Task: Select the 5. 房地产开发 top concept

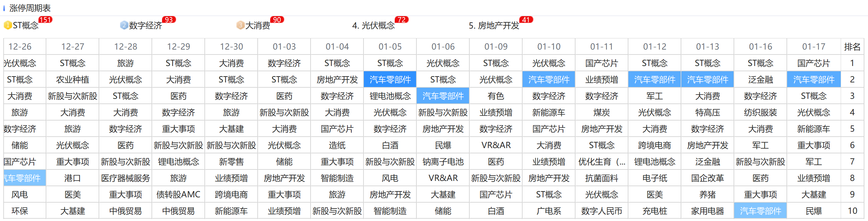Action: (494, 26)
